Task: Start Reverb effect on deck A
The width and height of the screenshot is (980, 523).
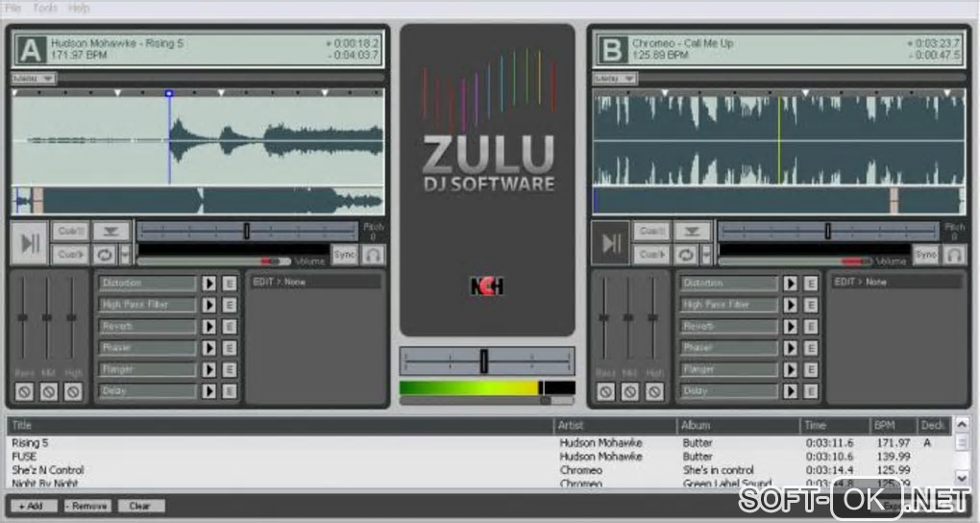Action: (208, 327)
